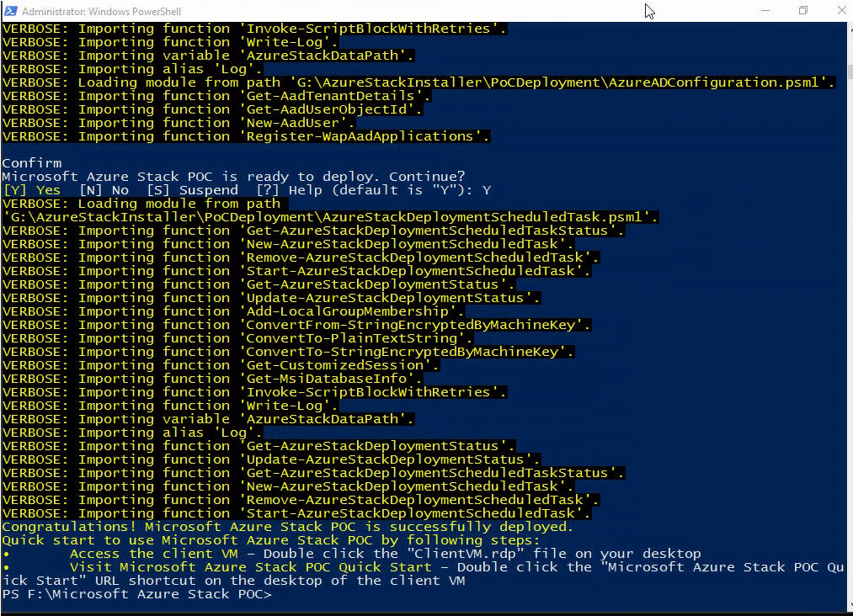853x616 pixels.
Task: Click the 'New-AadUser' import line
Action: click(x=179, y=123)
